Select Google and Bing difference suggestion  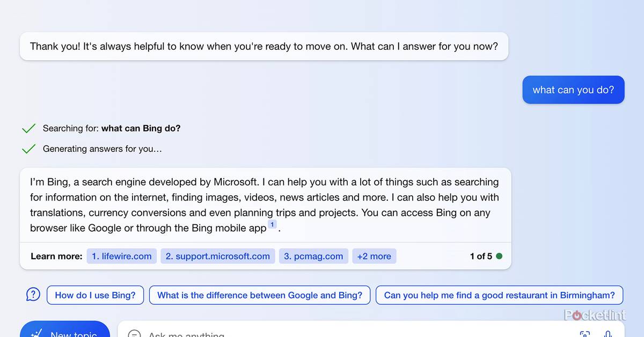(x=260, y=295)
